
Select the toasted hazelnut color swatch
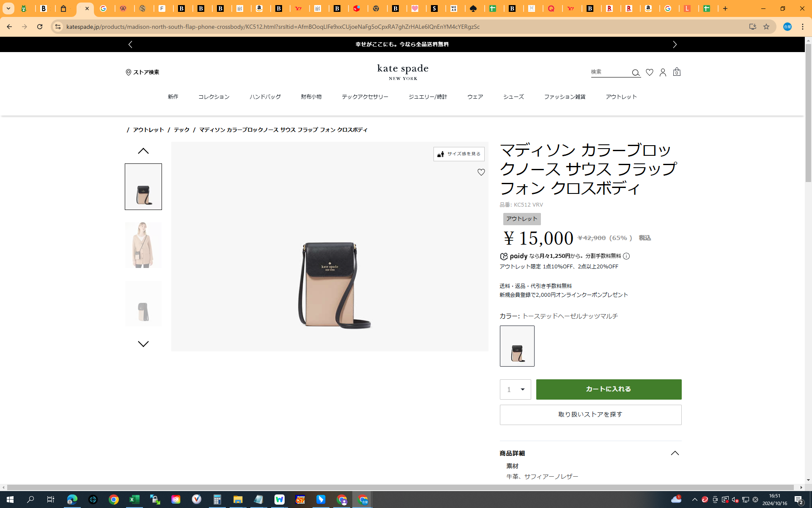pos(517,346)
